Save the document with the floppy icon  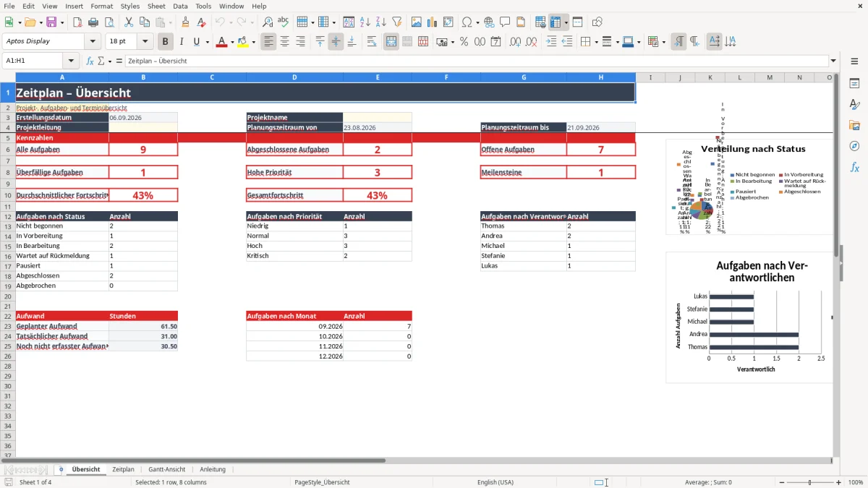[x=51, y=22]
